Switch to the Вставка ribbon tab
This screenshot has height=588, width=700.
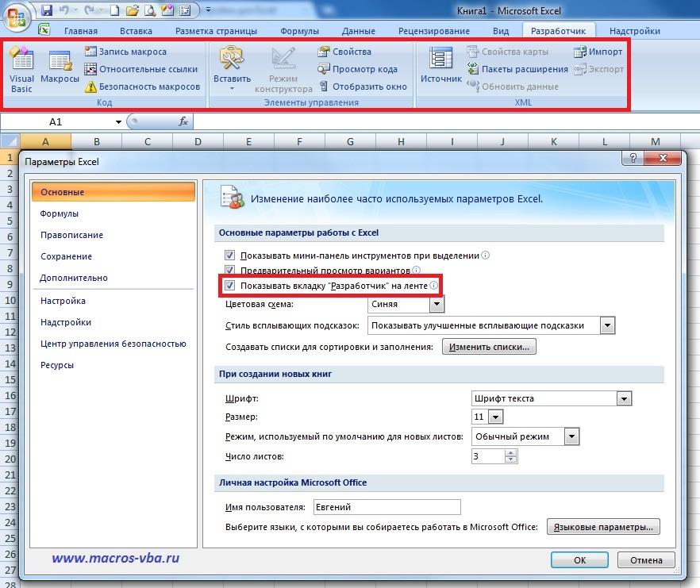coord(137,31)
